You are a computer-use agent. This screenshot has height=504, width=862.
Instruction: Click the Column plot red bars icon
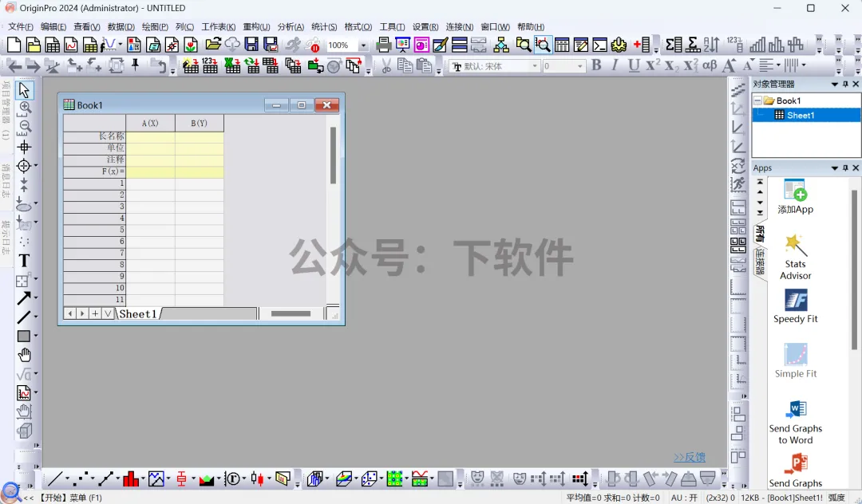[x=131, y=478]
